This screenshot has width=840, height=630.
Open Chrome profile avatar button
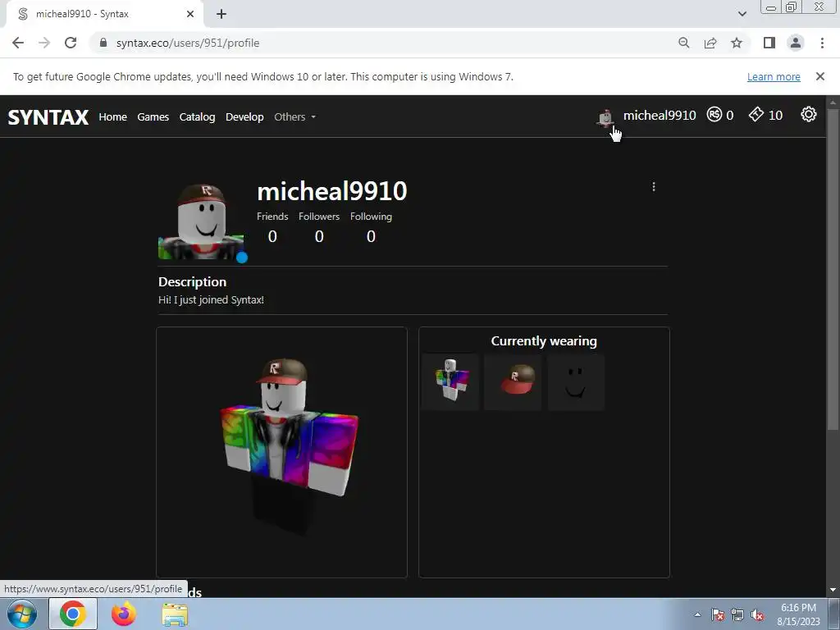tap(796, 43)
